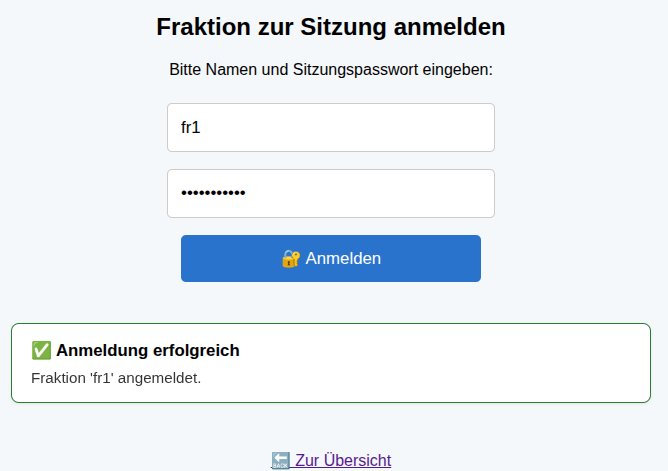Viewport: 668px width, 471px height.
Task: Click the Anmelden label text on the button
Action: pyautogui.click(x=343, y=259)
